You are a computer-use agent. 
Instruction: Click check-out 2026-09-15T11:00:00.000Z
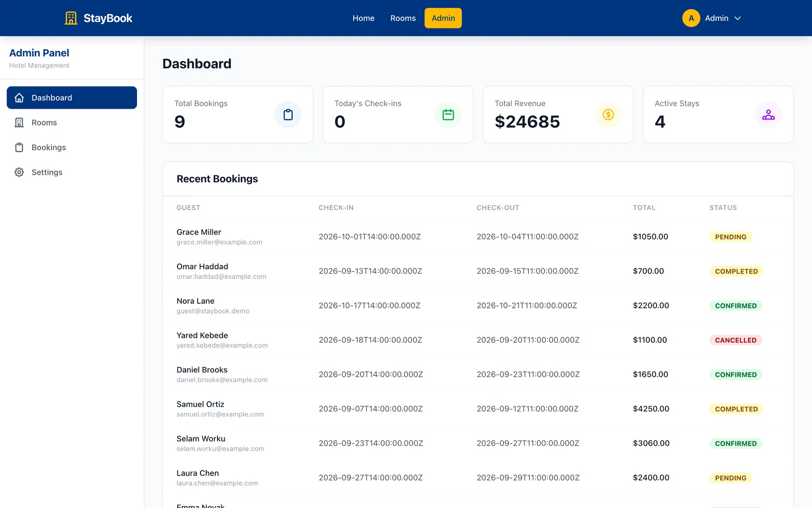pyautogui.click(x=527, y=271)
